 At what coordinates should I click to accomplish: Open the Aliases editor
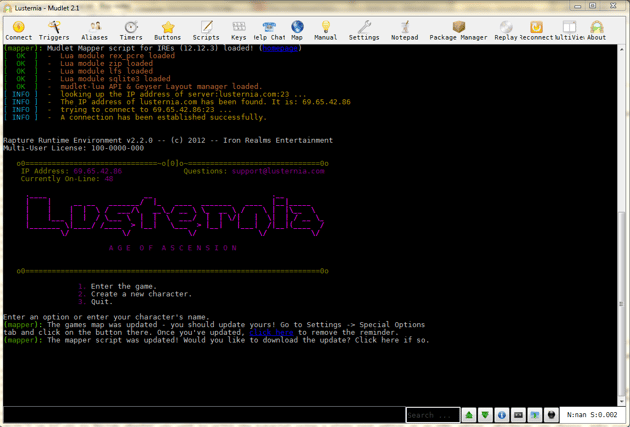coord(94,30)
